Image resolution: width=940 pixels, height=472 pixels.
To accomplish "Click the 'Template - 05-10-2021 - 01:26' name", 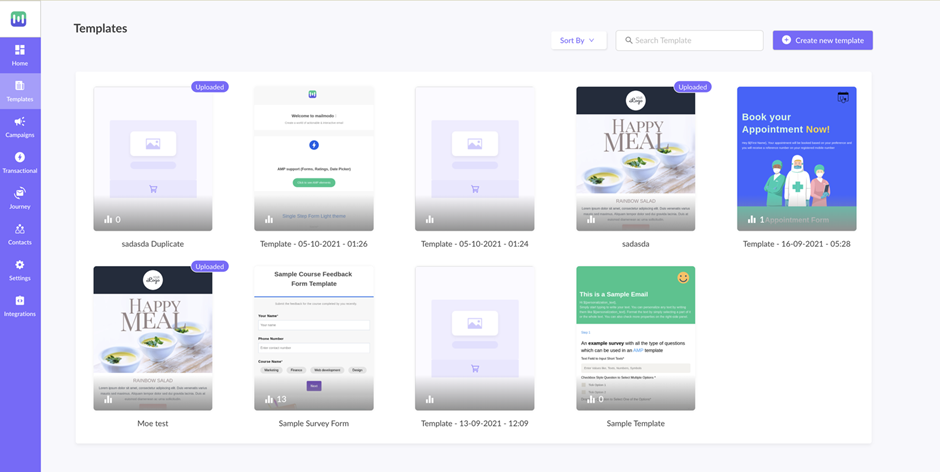I will pyautogui.click(x=314, y=244).
